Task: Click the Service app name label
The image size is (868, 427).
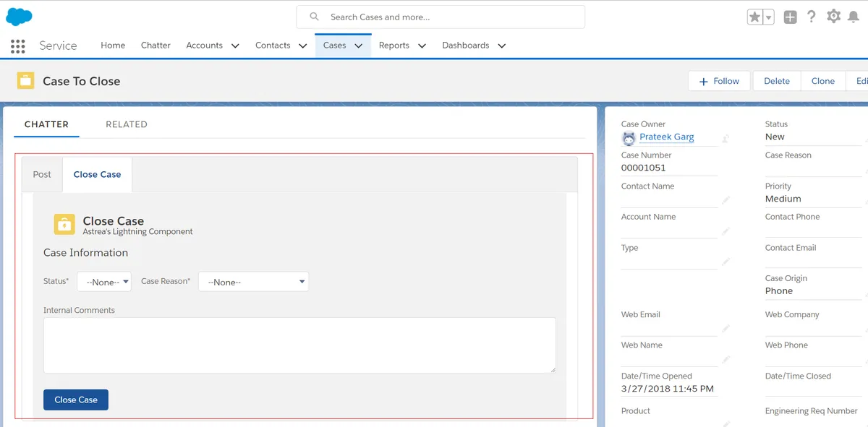Action: click(58, 46)
